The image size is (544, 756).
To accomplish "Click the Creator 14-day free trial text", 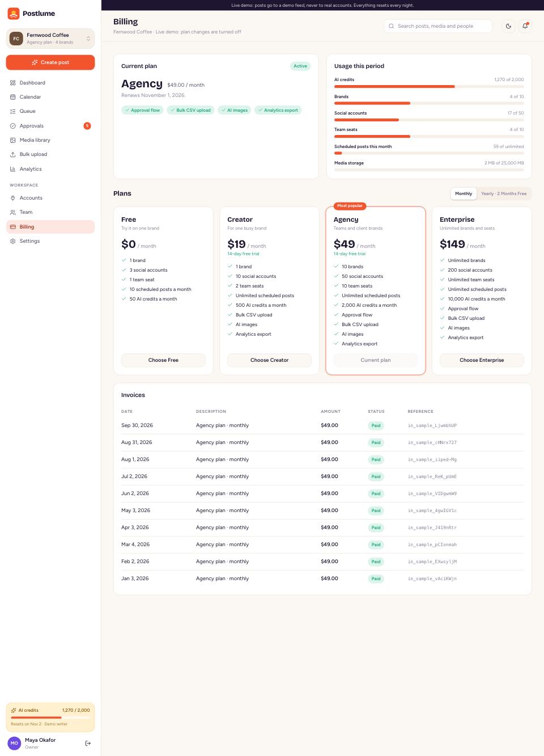I will click(x=243, y=254).
